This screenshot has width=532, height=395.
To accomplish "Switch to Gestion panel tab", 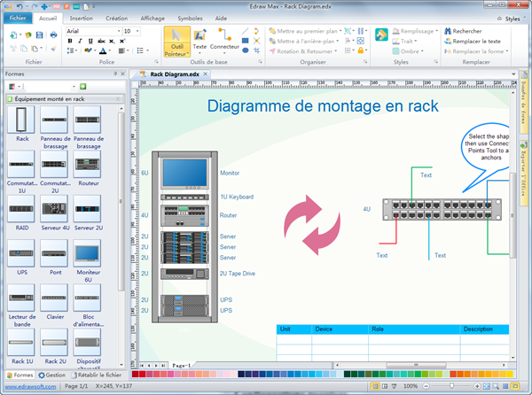I will click(51, 376).
